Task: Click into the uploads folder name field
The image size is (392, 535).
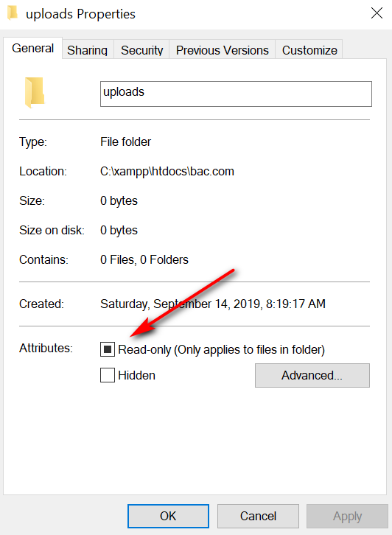Action: (236, 94)
